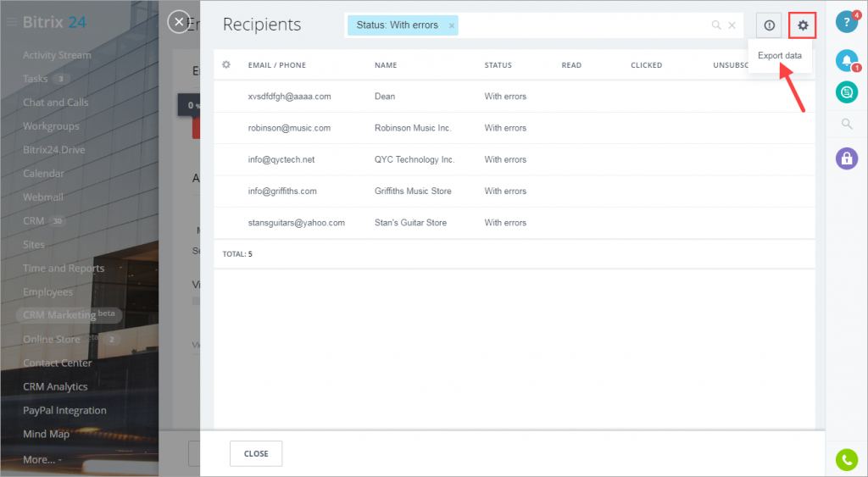Open CRM Analytics in left menu

(55, 387)
